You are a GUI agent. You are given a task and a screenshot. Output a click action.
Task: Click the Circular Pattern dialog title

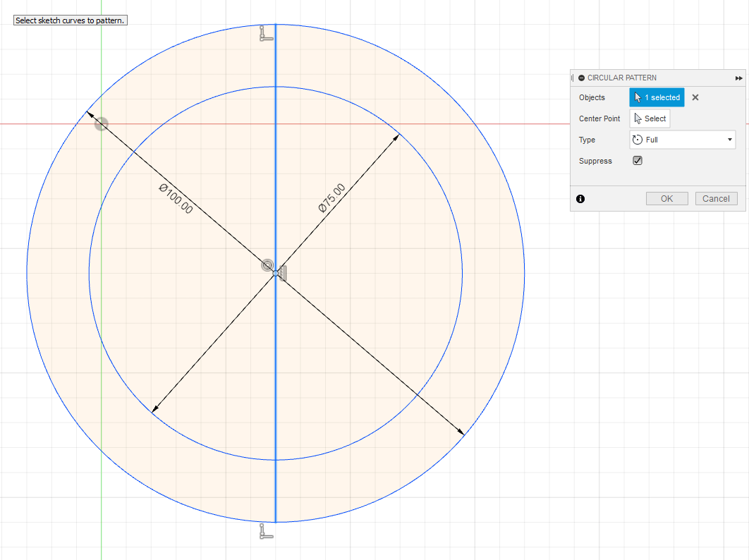click(x=621, y=78)
